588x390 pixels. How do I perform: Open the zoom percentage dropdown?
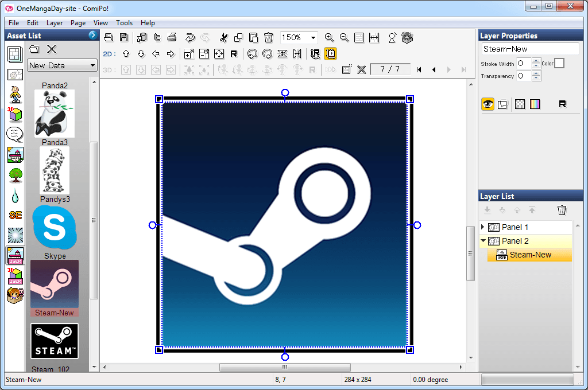313,37
